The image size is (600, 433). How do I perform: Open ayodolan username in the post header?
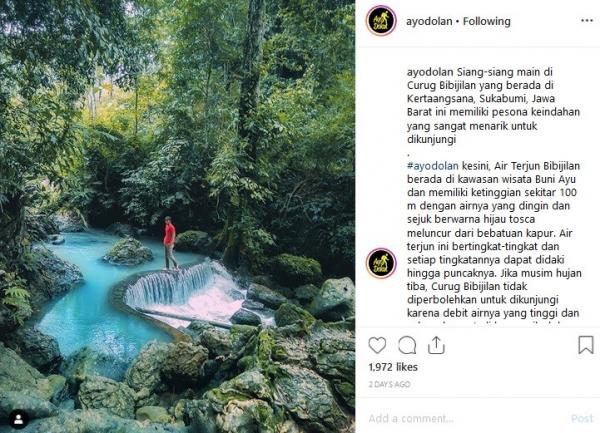pos(431,21)
